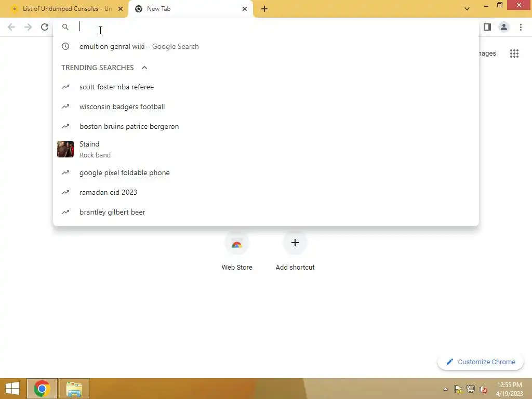The image size is (532, 399).
Task: Open a new tab with the plus button
Action: pyautogui.click(x=264, y=9)
